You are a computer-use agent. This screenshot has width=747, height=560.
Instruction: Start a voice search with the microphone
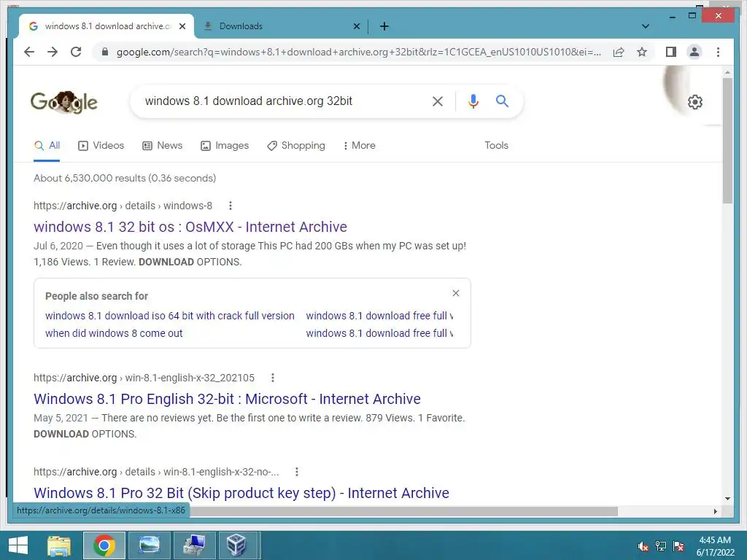pyautogui.click(x=473, y=101)
